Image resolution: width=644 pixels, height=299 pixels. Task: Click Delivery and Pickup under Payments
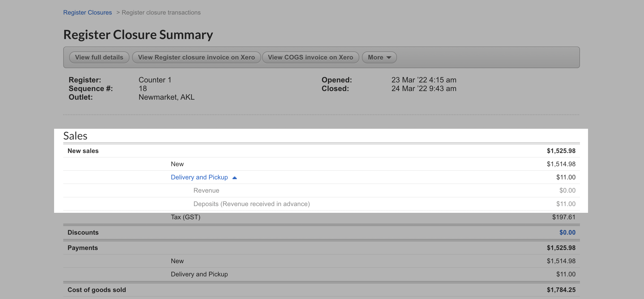pyautogui.click(x=199, y=274)
